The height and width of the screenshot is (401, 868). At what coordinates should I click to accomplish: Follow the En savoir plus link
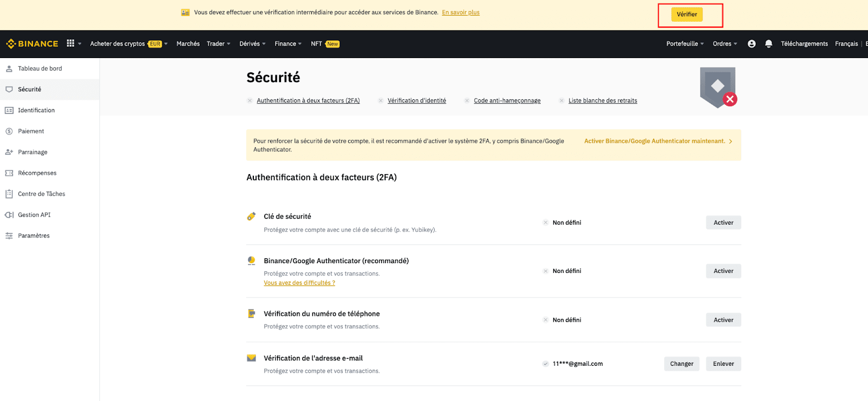click(461, 12)
